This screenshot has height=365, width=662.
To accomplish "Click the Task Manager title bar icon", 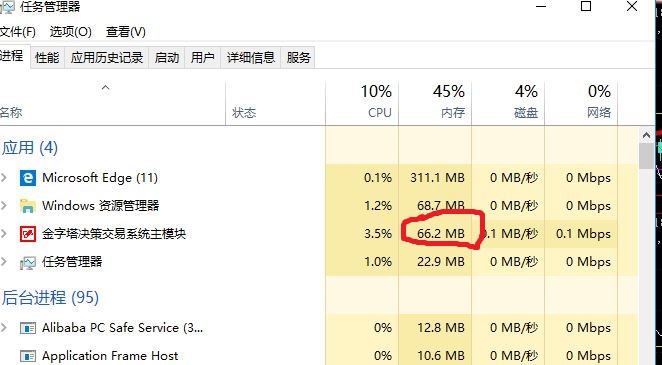I will coord(7,7).
